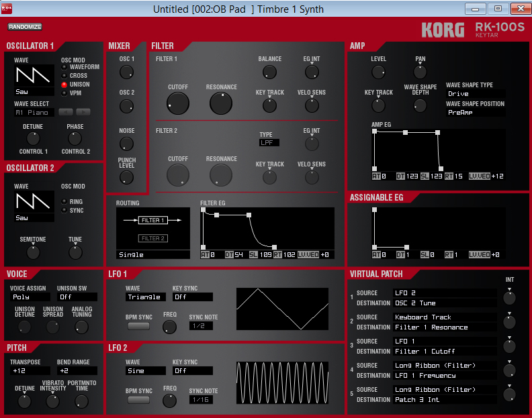This screenshot has width=532, height=418.
Task: Open Wave Shape Type Drive dropdown
Action: 475,93
